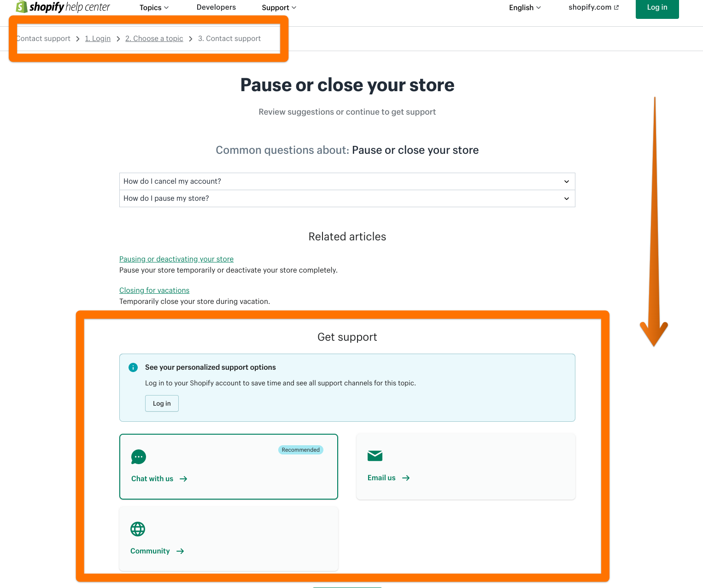
Task: Click 'Temporarily close your store during vacation.' text
Action: pyautogui.click(x=195, y=302)
